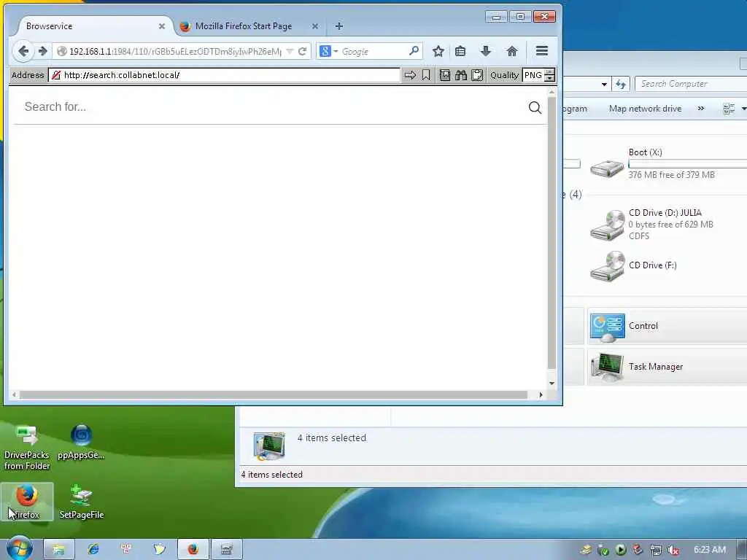The height and width of the screenshot is (560, 747).
Task: Click the Search Computer box in Explorer
Action: point(692,84)
